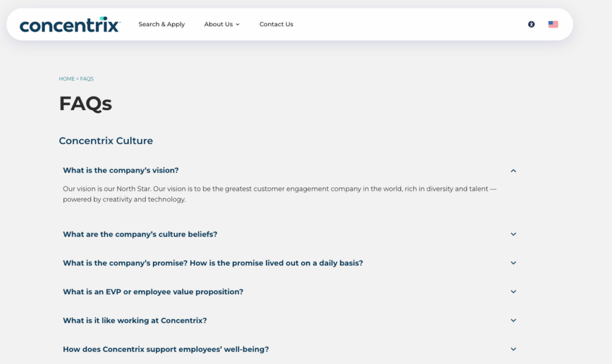Select the Search & Apply menu item
The image size is (612, 364).
click(x=161, y=24)
